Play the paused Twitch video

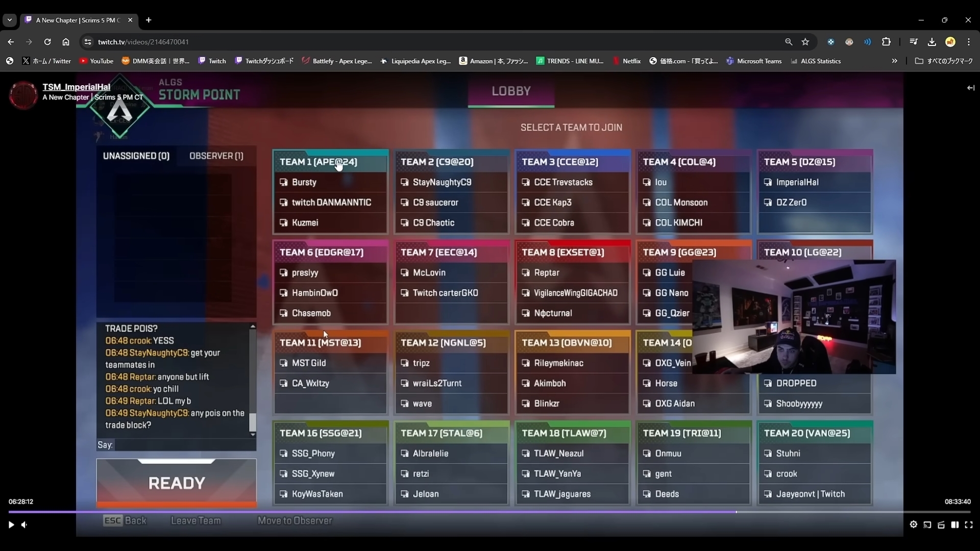coord(11,524)
